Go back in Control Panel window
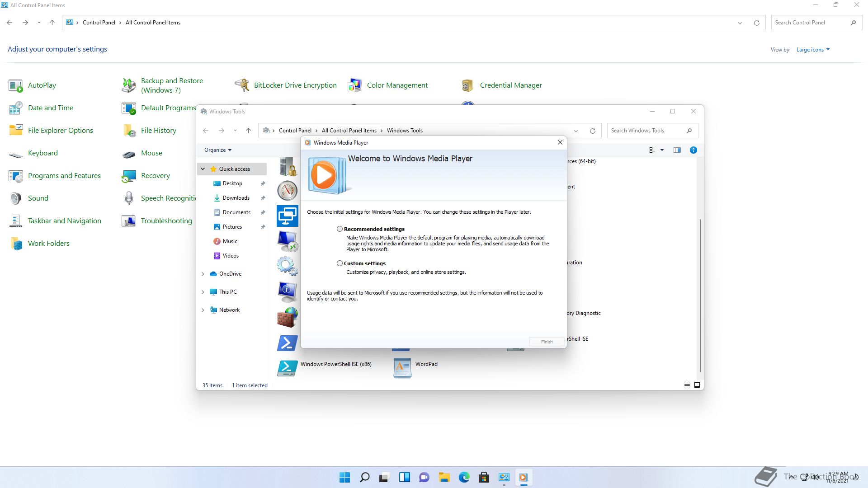 pyautogui.click(x=9, y=23)
